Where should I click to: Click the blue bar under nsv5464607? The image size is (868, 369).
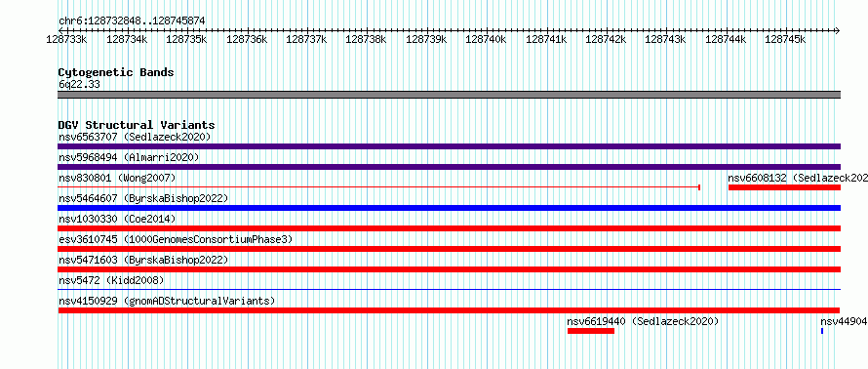click(x=449, y=208)
